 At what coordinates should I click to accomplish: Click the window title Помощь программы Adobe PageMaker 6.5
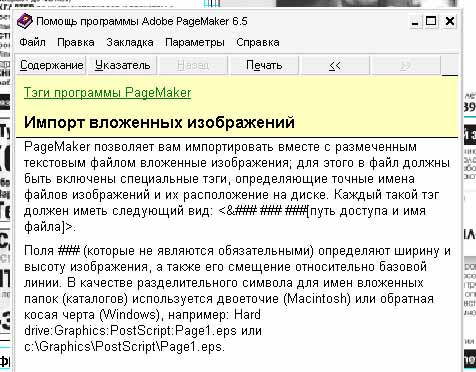(x=142, y=22)
